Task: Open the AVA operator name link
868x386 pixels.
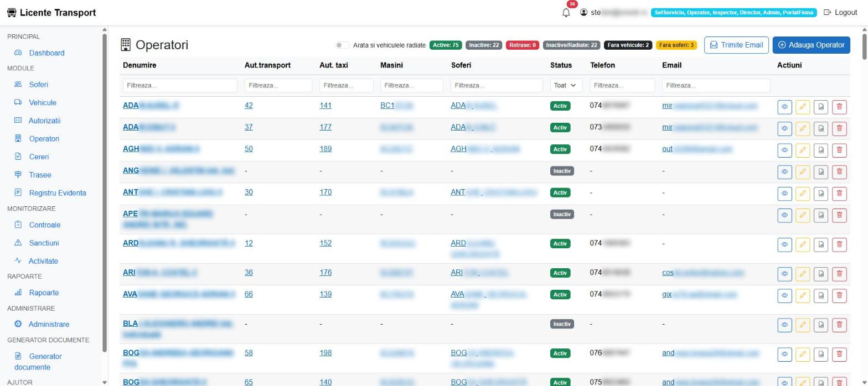Action: click(x=179, y=294)
